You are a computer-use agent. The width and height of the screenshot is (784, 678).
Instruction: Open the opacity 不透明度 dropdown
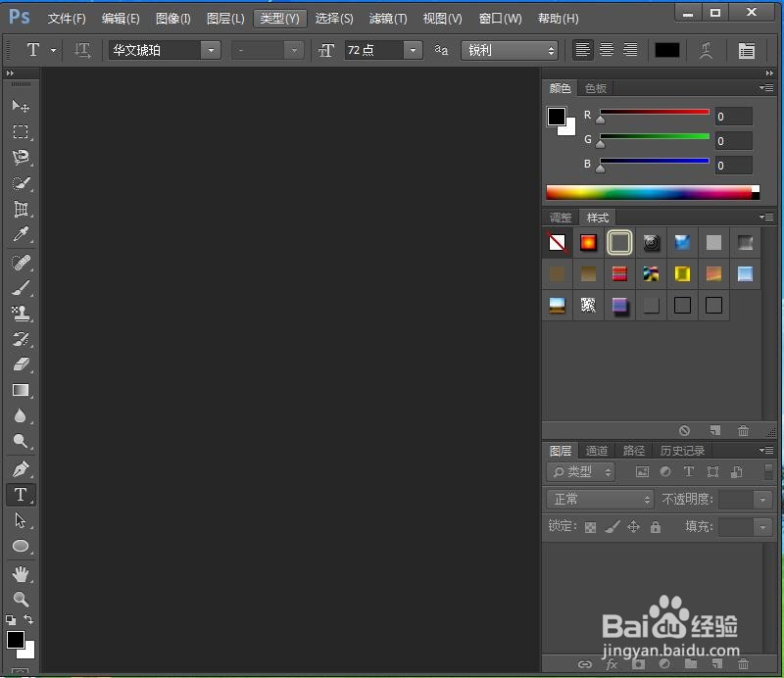tap(763, 499)
